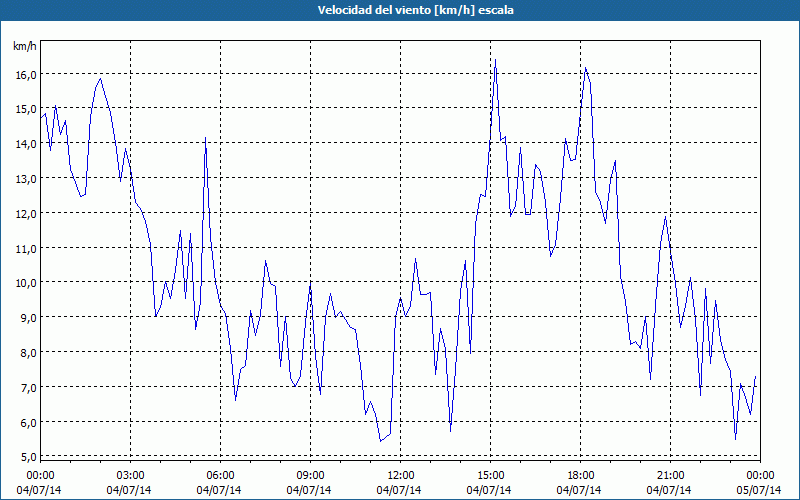Viewport: 800px width, 500px height.
Task: Click the '06:00' time axis label
Action: click(220, 476)
